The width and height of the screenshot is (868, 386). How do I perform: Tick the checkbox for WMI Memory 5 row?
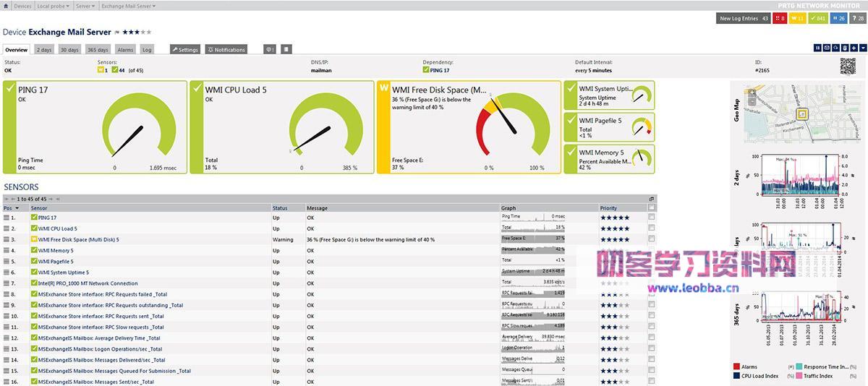(652, 249)
